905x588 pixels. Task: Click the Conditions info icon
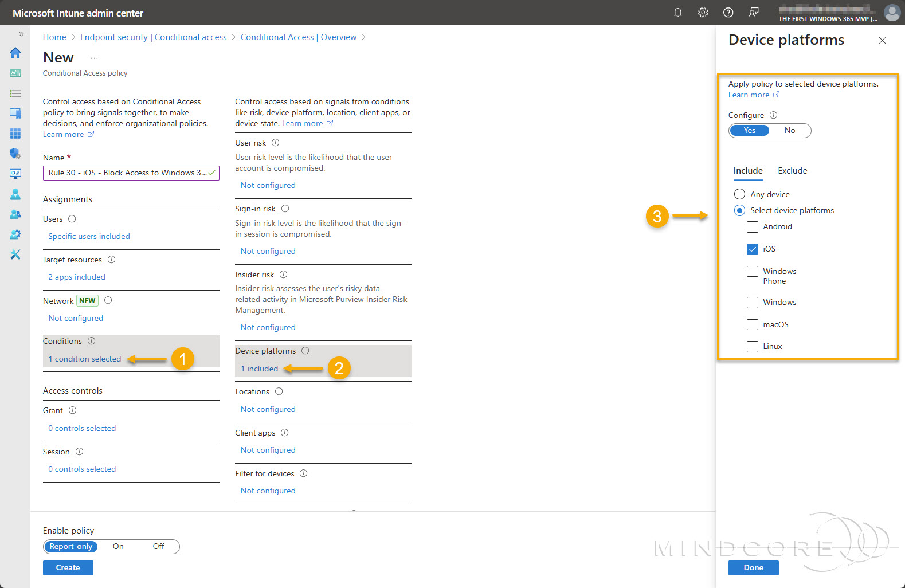91,341
